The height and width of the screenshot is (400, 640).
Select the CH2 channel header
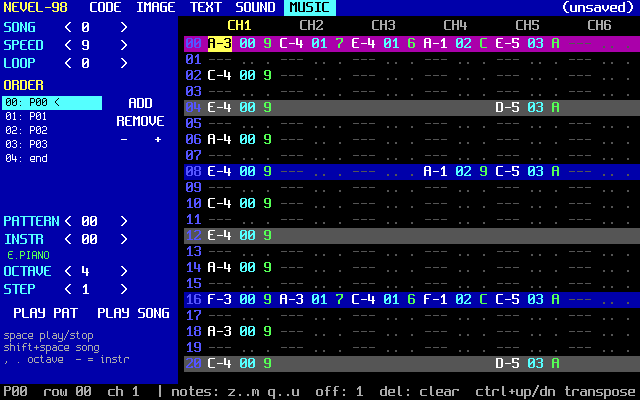pos(311,26)
